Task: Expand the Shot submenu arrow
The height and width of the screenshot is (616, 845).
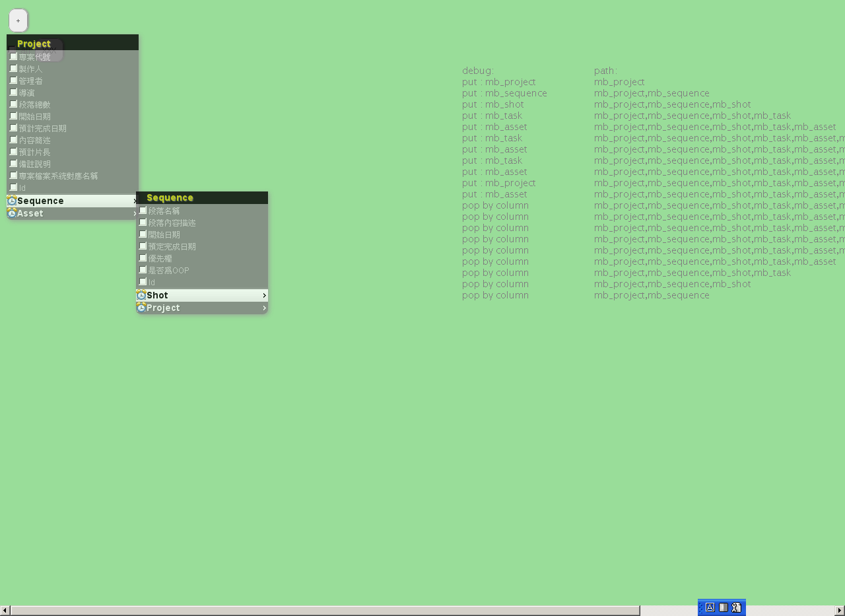Action: [x=264, y=295]
